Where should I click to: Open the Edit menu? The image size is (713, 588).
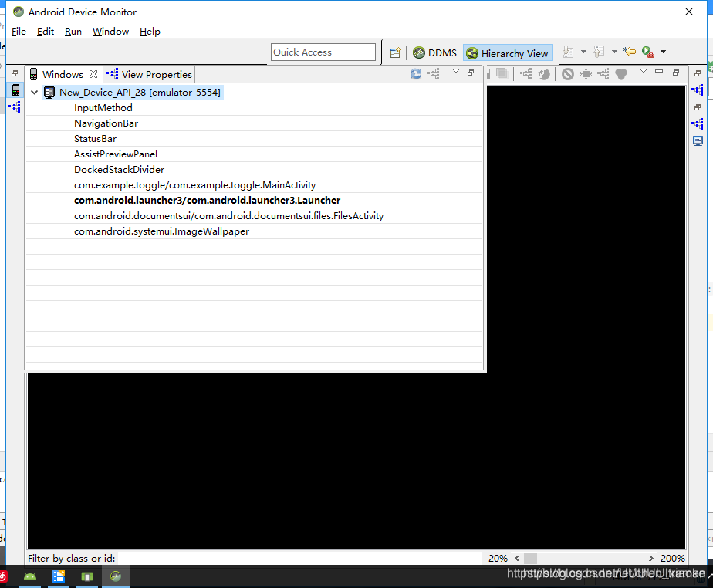click(x=45, y=32)
